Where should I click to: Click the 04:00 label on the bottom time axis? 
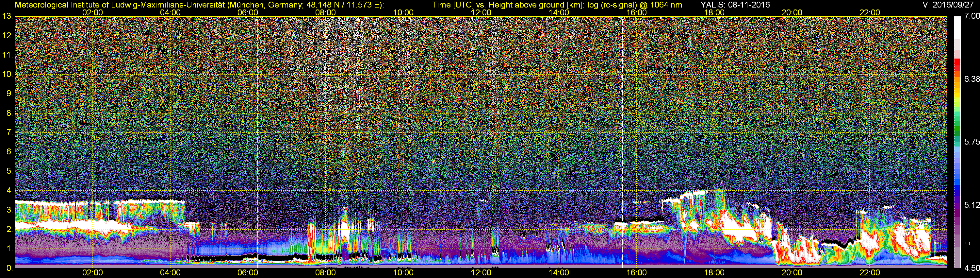[170, 273]
